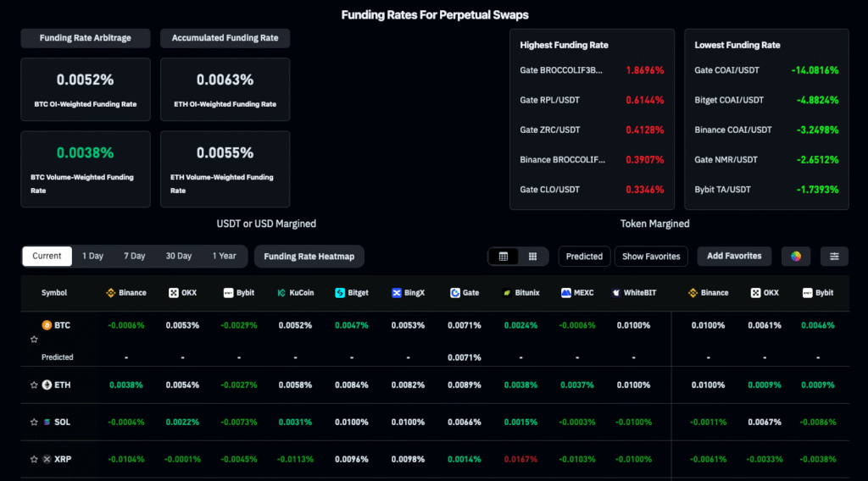The image size is (868, 481).
Task: Toggle the SOL favorite star
Action: click(x=34, y=422)
